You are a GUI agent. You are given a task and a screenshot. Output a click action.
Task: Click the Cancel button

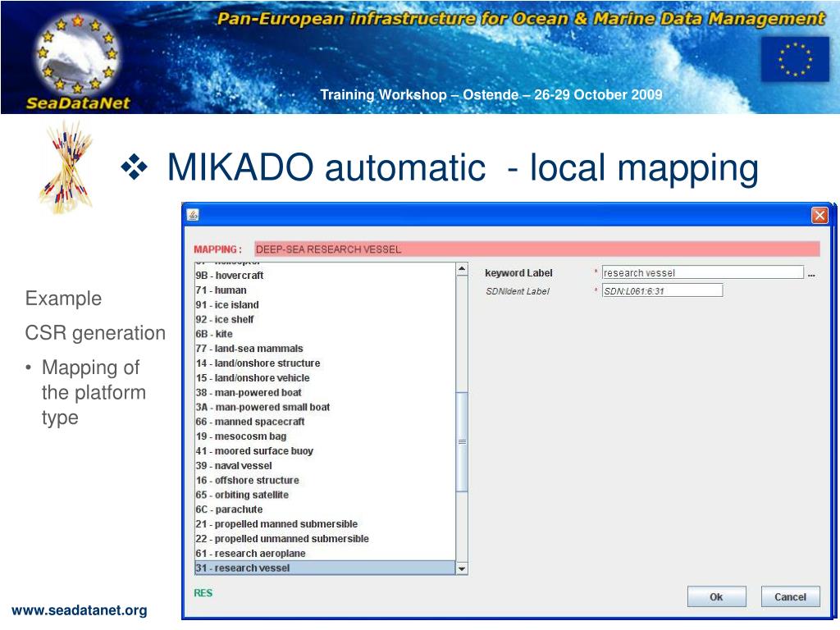[790, 597]
